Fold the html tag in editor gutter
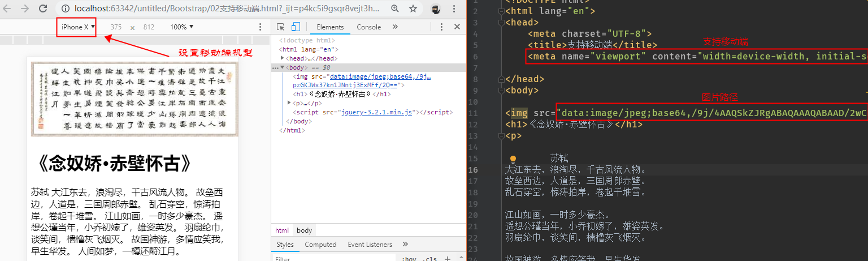The image size is (868, 261). click(501, 11)
